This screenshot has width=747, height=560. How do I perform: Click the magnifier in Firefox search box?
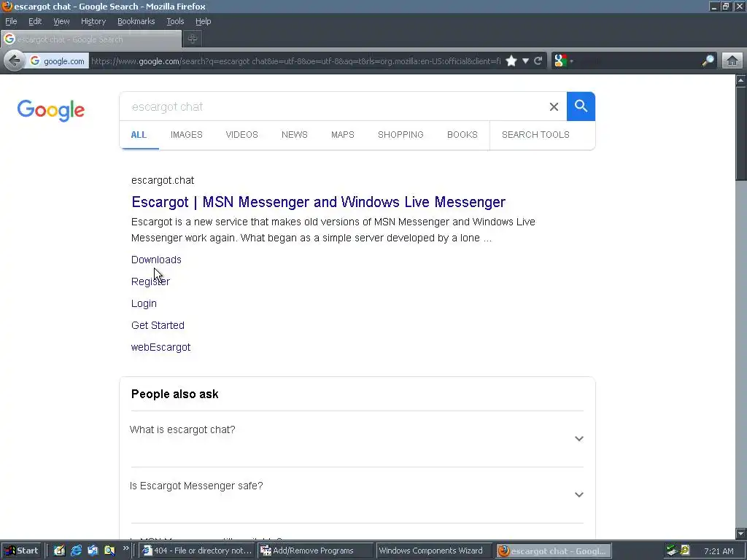[708, 61]
